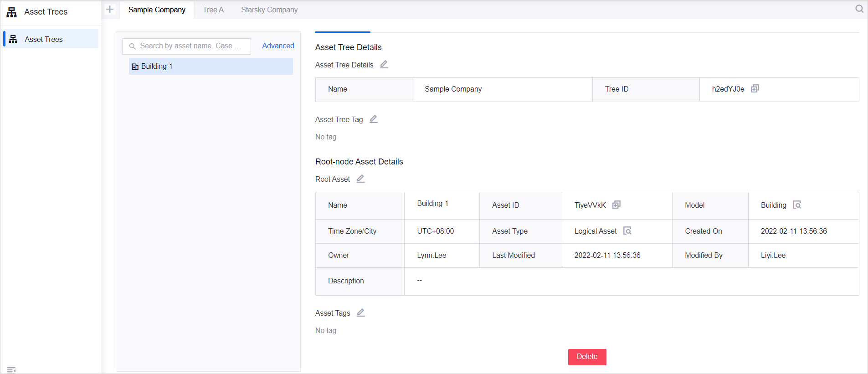View Logical Asset type details icon
Screen dimensions: 868x374
click(x=627, y=231)
